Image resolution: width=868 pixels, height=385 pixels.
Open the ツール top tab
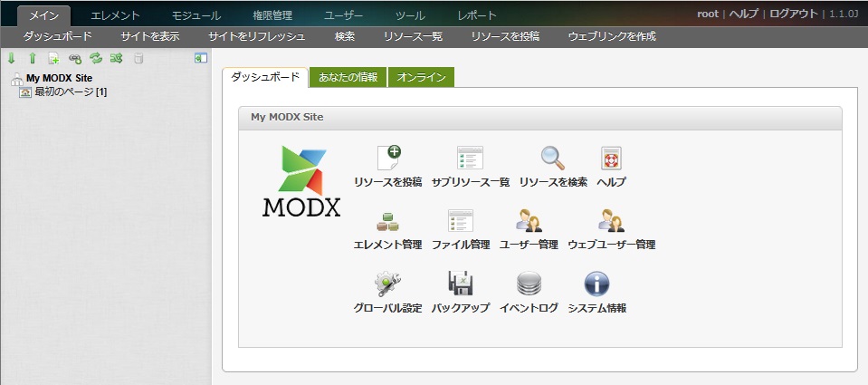(410, 15)
